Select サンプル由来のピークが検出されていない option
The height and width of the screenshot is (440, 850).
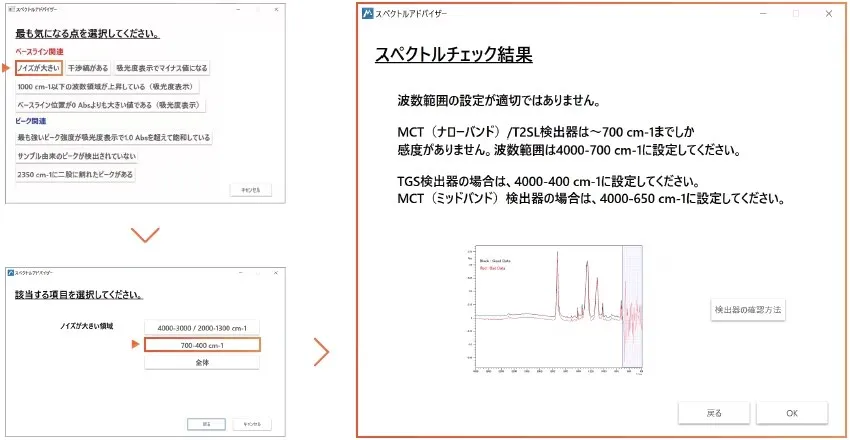point(76,156)
